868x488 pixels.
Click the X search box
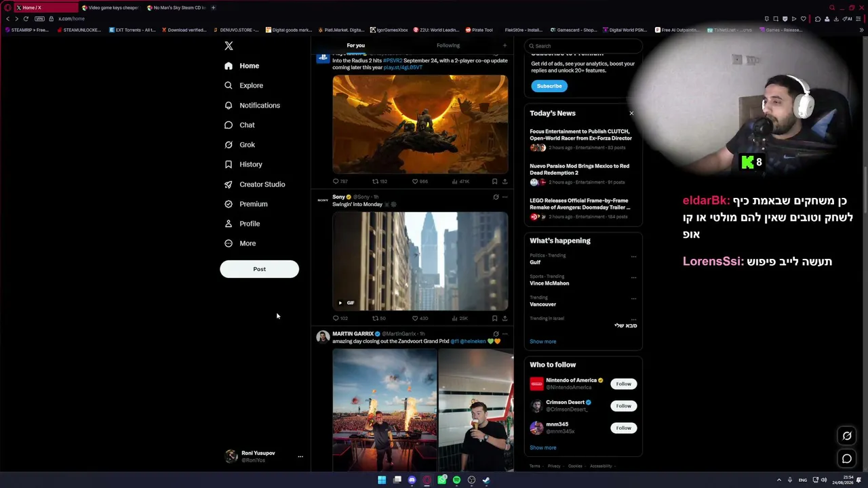(x=583, y=46)
